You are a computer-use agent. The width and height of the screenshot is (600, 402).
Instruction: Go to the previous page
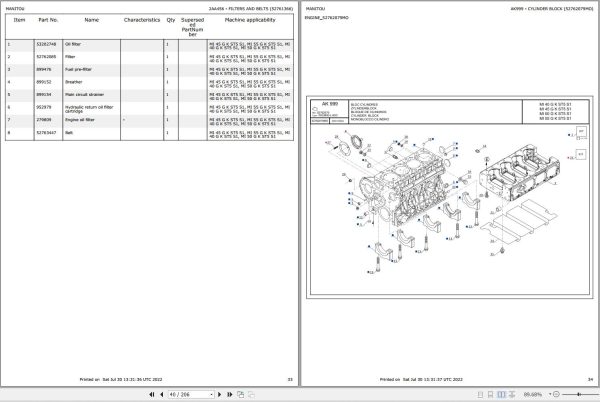click(161, 394)
